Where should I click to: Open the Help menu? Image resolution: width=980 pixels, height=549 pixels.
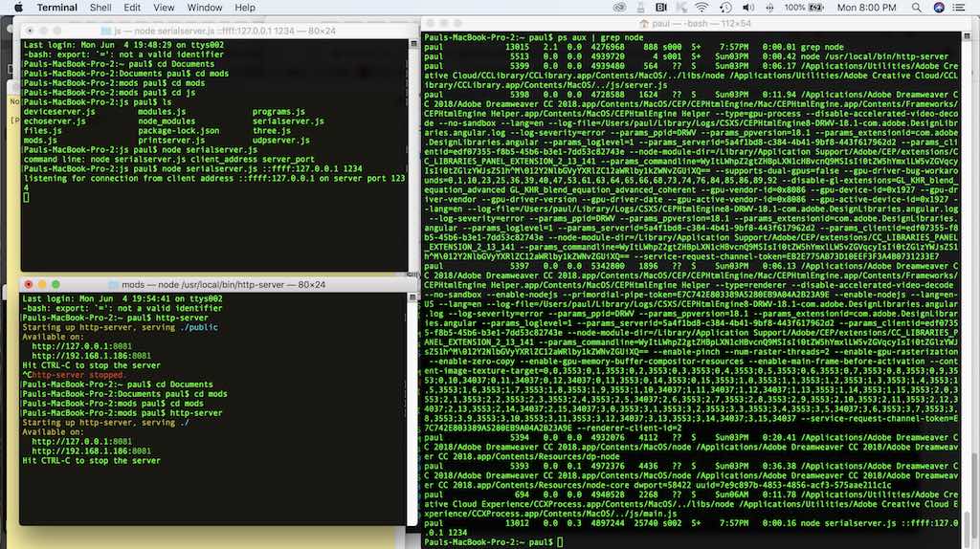click(245, 8)
